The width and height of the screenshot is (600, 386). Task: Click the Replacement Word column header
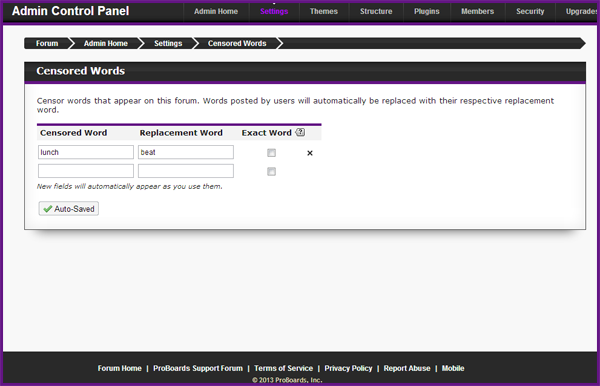click(181, 133)
